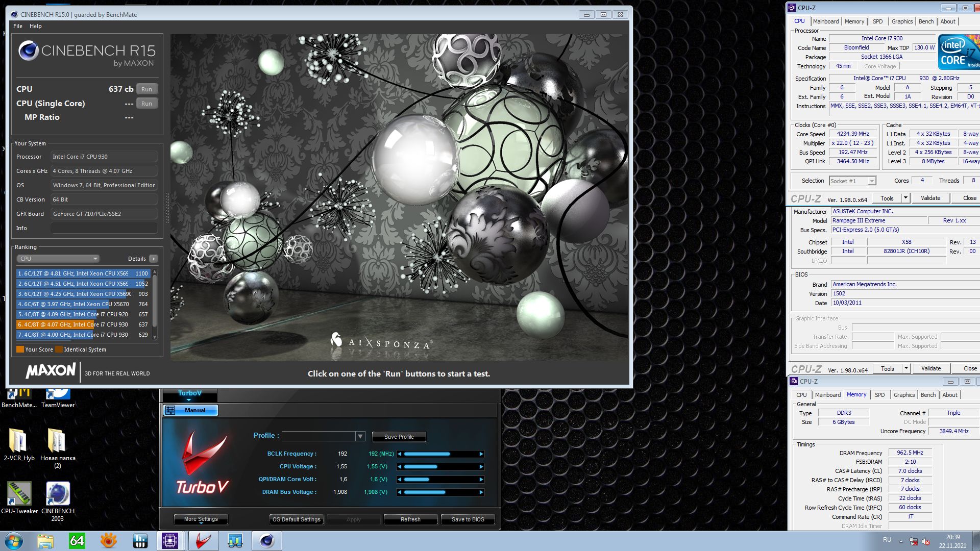This screenshot has height=551, width=980.
Task: Adjust the CPU Voltage slider
Action: tap(440, 467)
